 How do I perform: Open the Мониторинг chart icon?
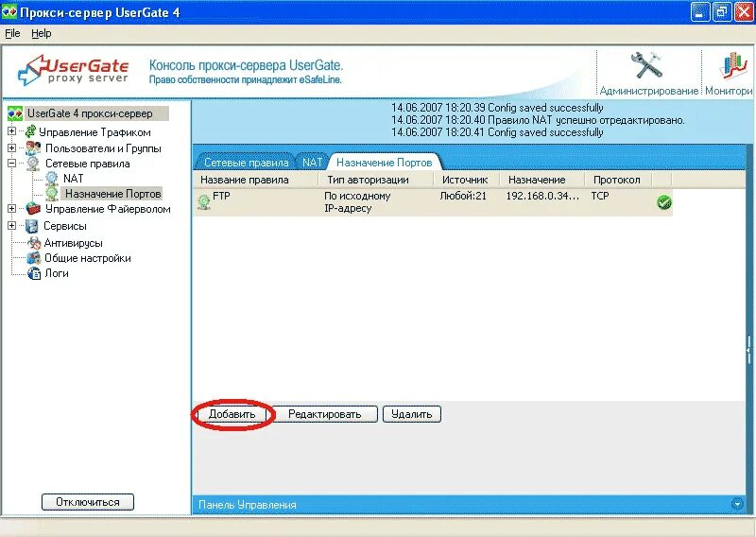tap(734, 65)
